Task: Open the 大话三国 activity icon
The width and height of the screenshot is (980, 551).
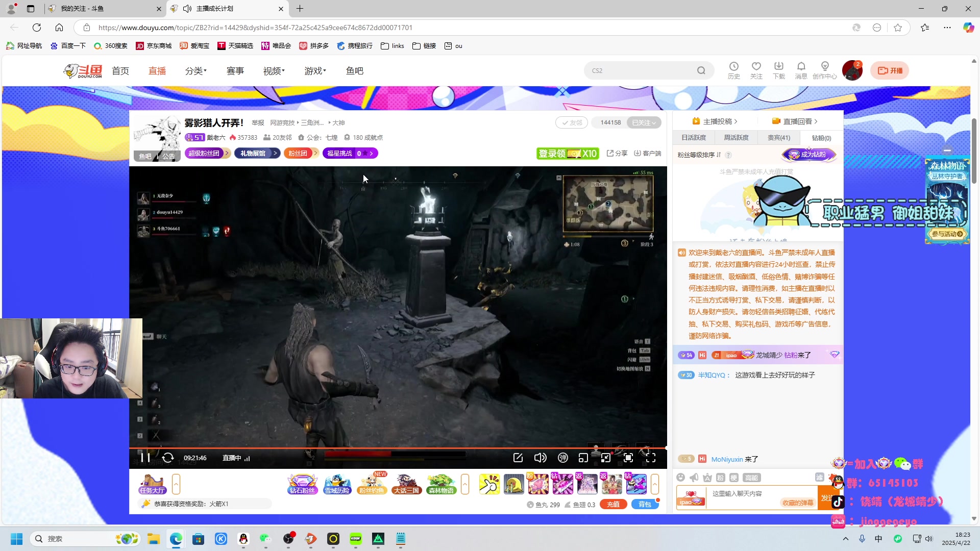Action: tap(407, 484)
